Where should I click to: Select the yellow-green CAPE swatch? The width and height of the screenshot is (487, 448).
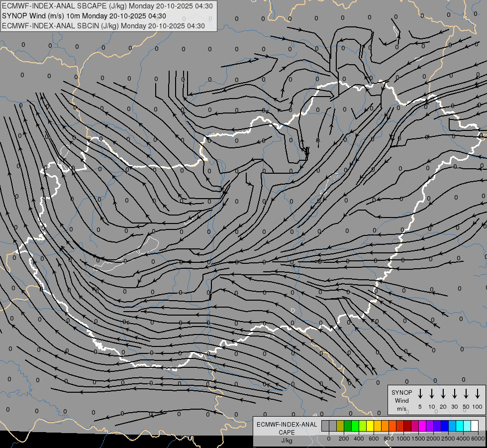[363, 426]
